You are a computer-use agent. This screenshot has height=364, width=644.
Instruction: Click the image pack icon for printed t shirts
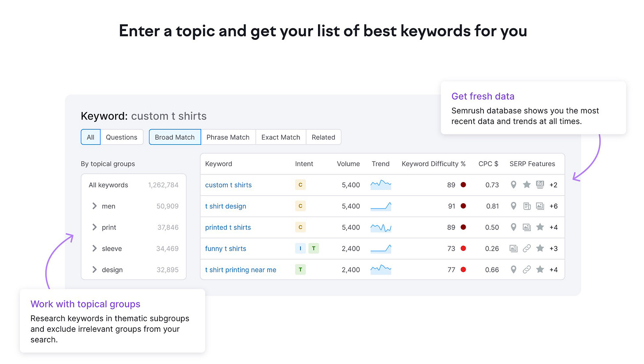tap(526, 227)
